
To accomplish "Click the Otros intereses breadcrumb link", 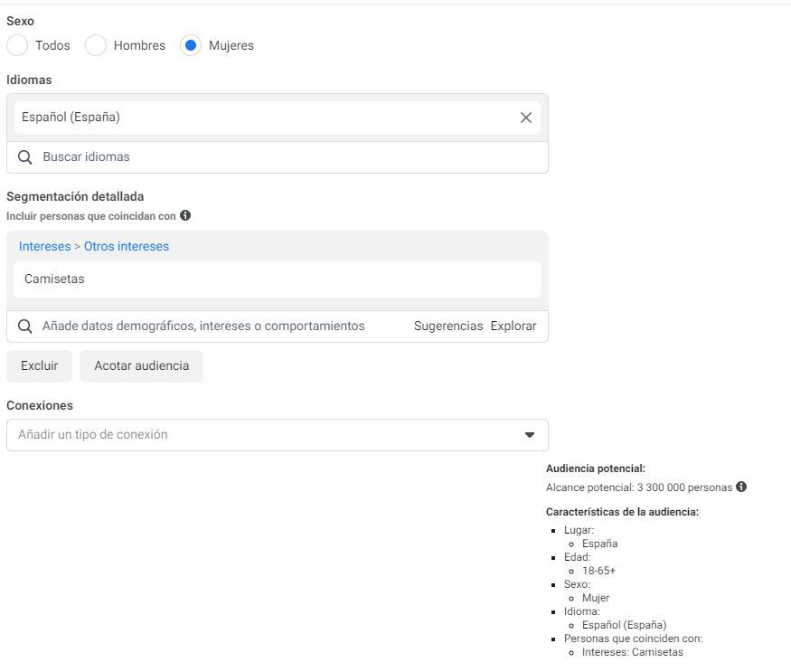I will tap(127, 246).
